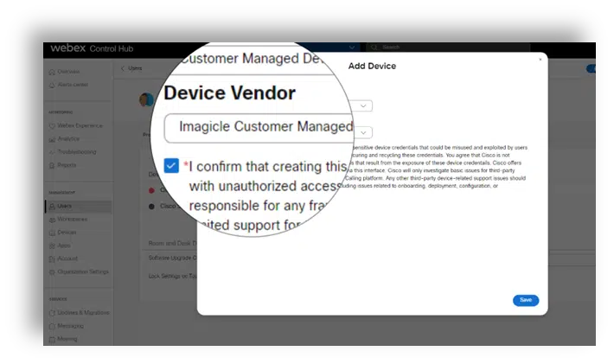Open Webex Experience icon in sidebar

pos(51,125)
